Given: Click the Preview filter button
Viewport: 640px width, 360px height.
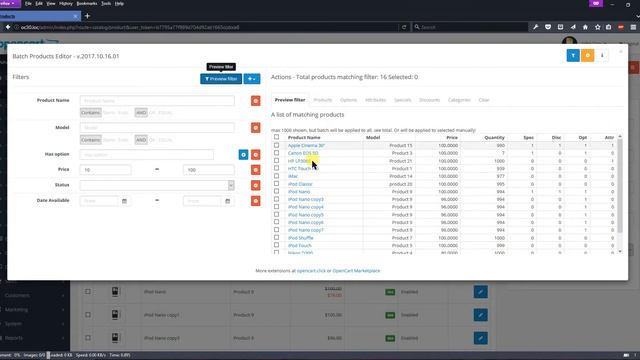Looking at the screenshot, I should (221, 79).
